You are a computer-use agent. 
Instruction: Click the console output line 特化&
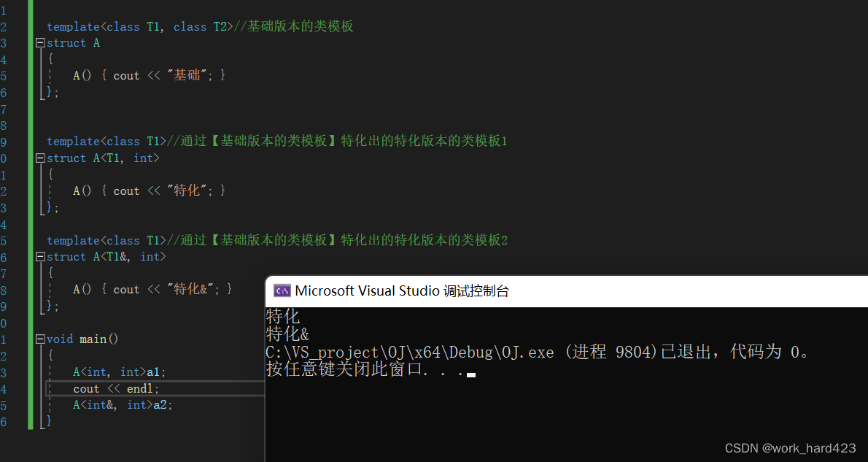tap(287, 334)
